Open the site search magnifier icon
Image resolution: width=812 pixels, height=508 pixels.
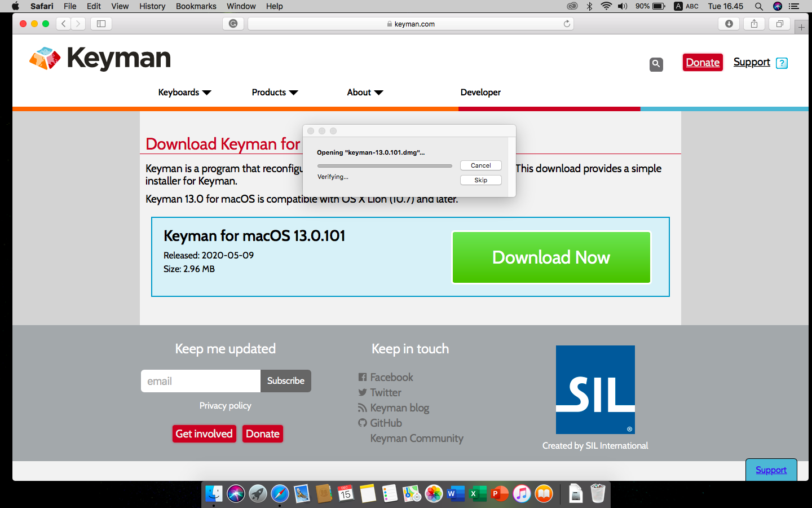656,64
